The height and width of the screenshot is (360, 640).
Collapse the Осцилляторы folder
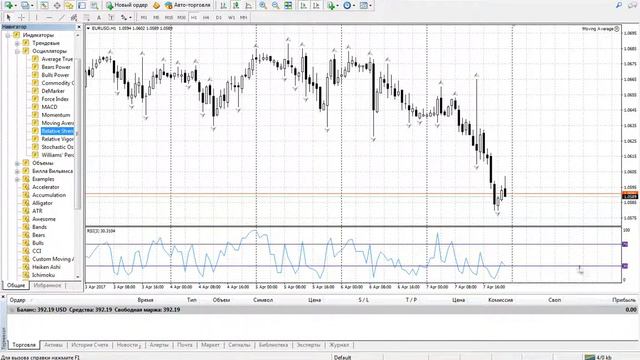[x=17, y=51]
